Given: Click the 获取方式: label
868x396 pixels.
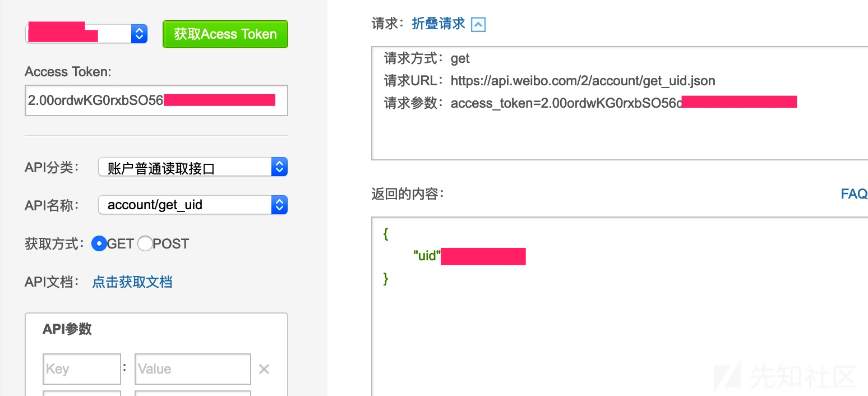Looking at the screenshot, I should tap(54, 243).
